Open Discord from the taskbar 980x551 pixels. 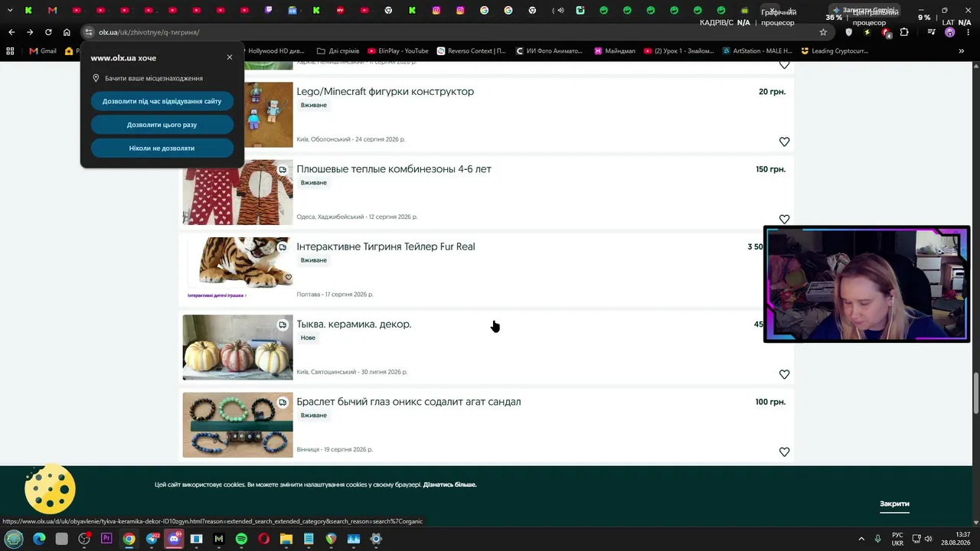tap(174, 539)
